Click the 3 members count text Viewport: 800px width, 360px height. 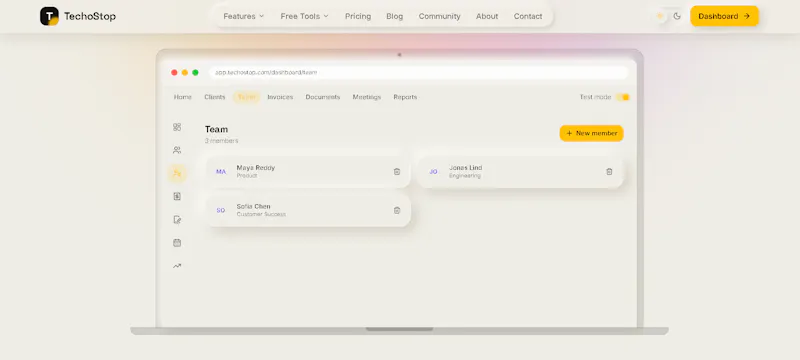click(x=221, y=141)
